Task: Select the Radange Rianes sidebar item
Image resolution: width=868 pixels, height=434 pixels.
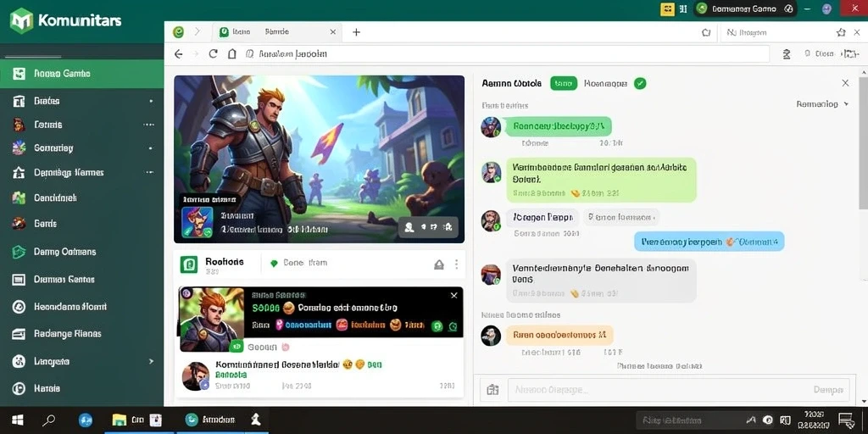Action: [x=82, y=334]
